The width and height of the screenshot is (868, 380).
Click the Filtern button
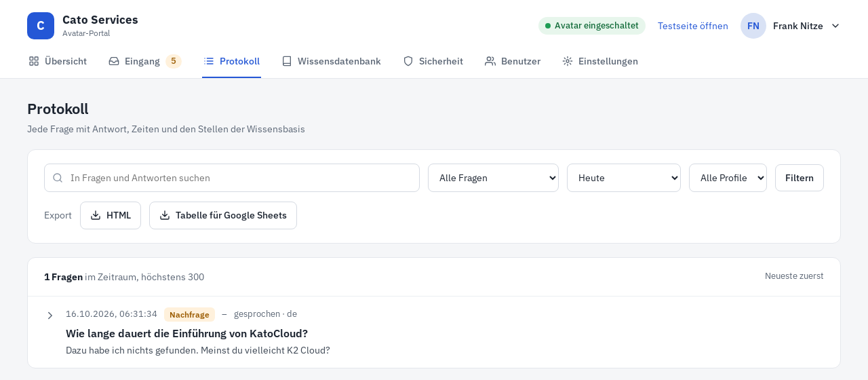click(800, 178)
